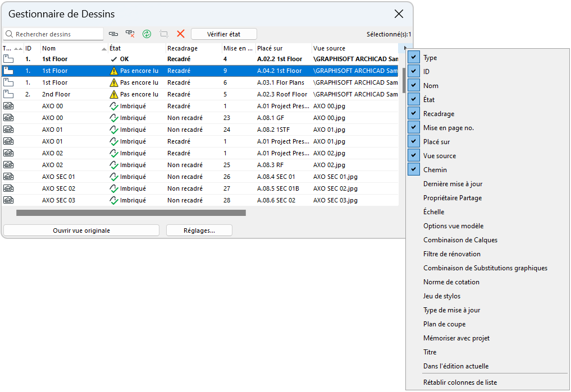Uncheck the Chemin column checkbox
571x392 pixels.
pyautogui.click(x=414, y=170)
